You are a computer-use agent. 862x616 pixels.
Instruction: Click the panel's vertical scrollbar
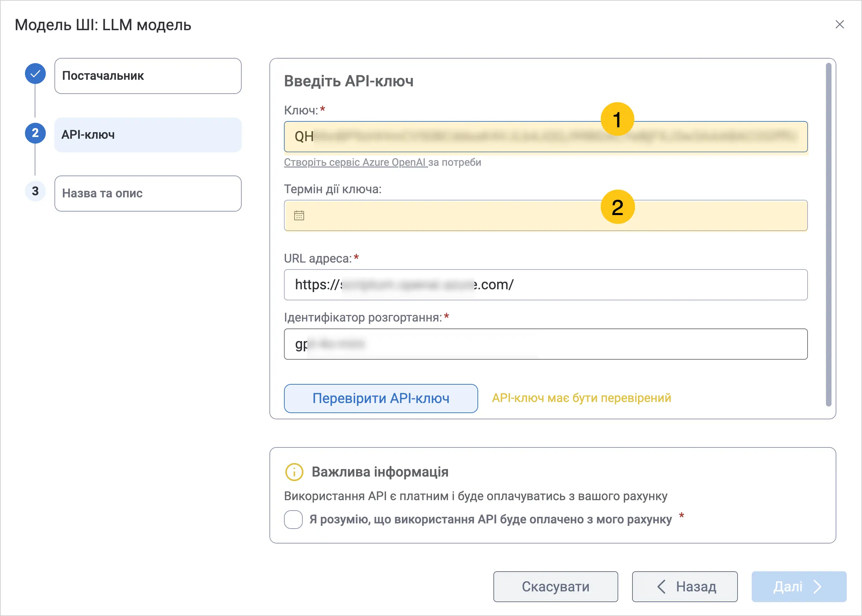pos(829,235)
